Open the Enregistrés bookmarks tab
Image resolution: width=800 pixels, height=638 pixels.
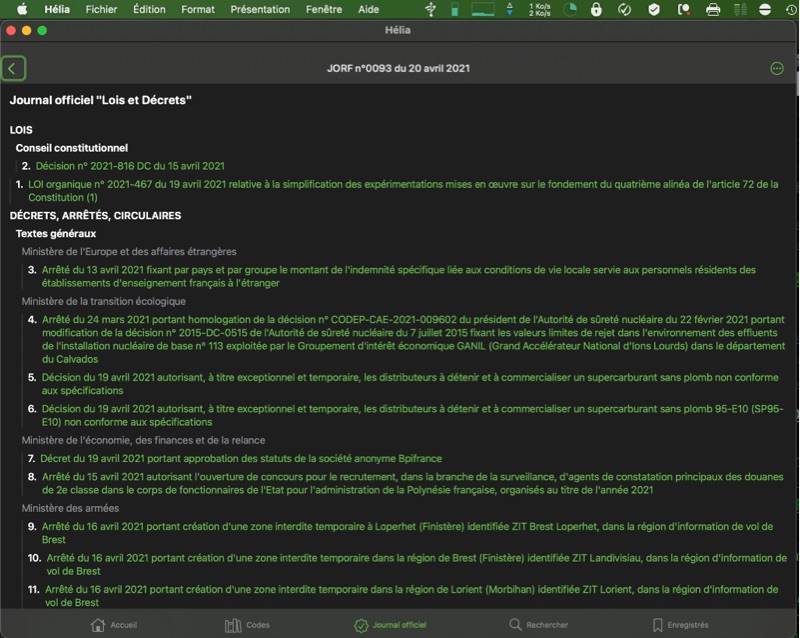[x=680, y=625]
